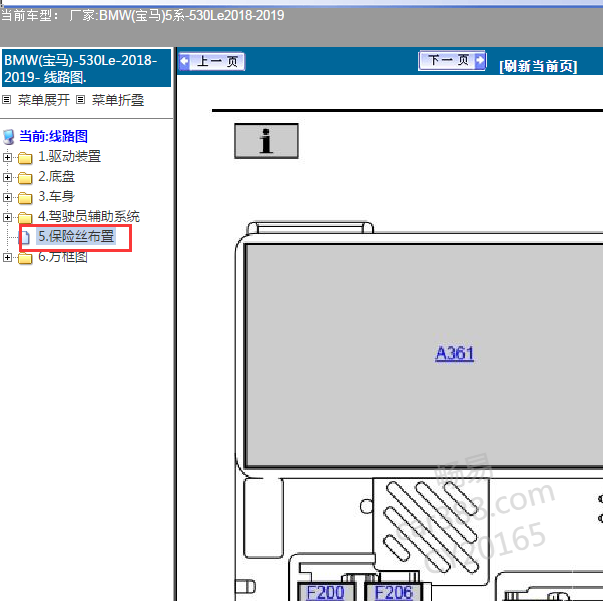Viewport: 603px width, 601px height.
Task: Expand the 6.方框图 tree node
Action: (7, 257)
